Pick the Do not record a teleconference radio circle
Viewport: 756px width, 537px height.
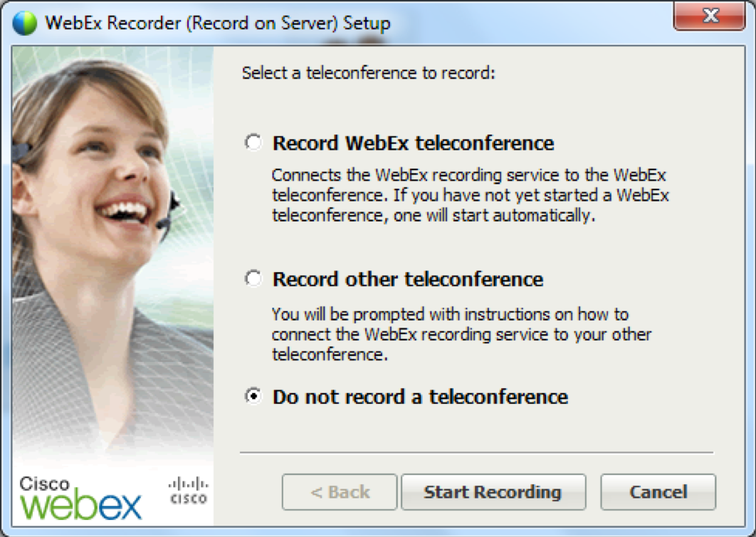coord(253,396)
